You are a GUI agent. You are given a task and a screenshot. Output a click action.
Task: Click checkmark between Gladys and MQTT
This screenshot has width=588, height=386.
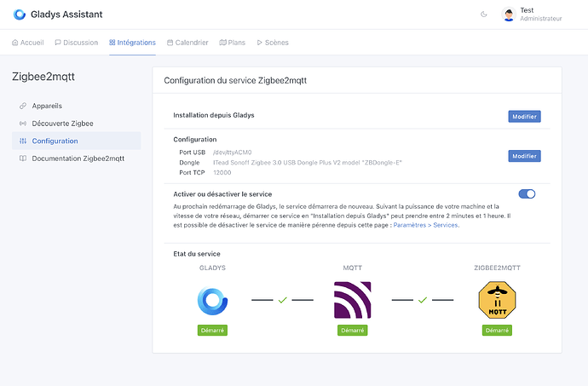(282, 300)
